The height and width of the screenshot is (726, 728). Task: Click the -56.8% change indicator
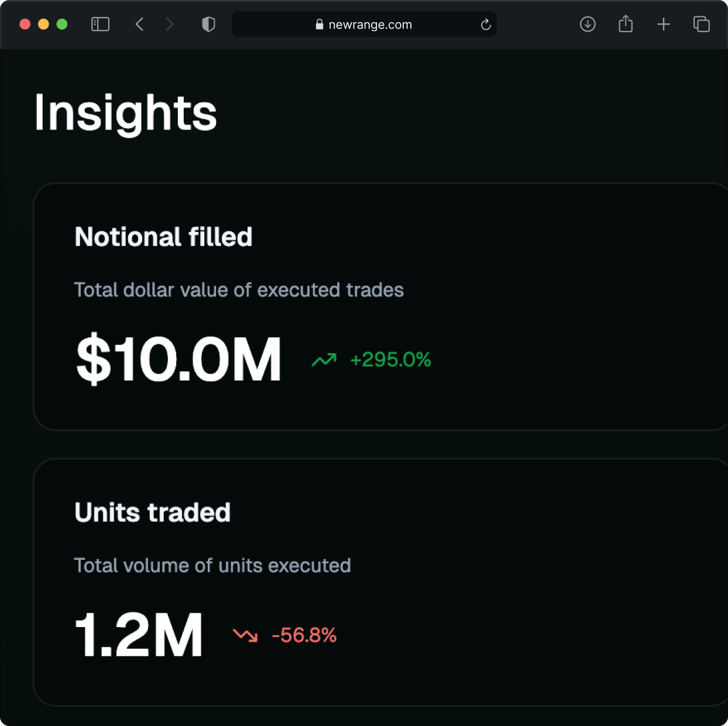click(x=304, y=635)
